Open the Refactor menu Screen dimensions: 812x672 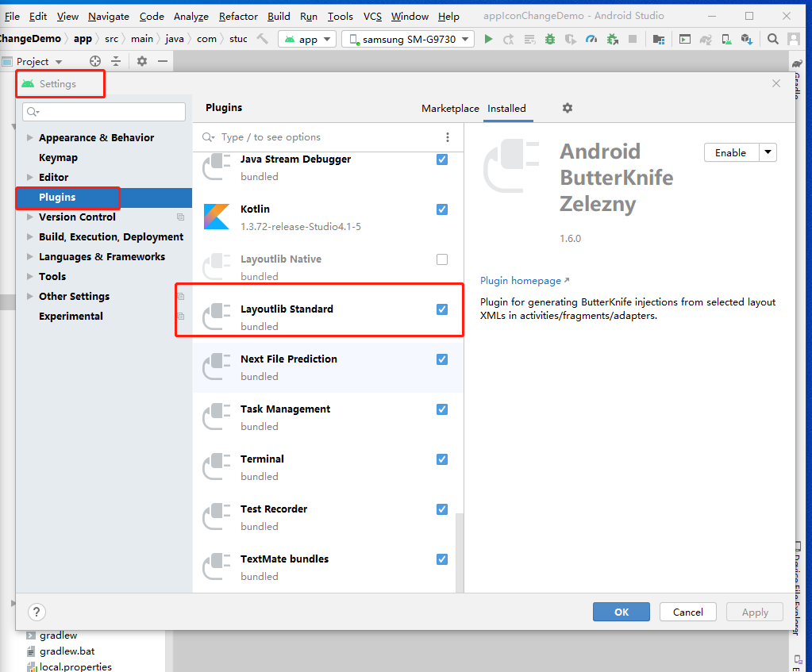tap(238, 16)
